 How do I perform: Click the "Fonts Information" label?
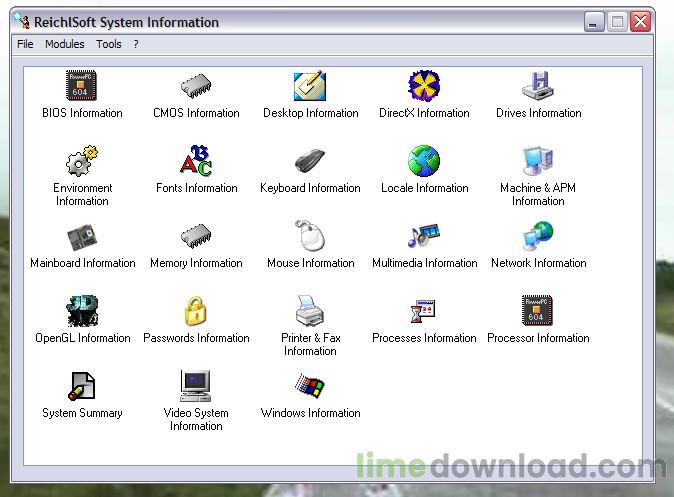tap(196, 188)
